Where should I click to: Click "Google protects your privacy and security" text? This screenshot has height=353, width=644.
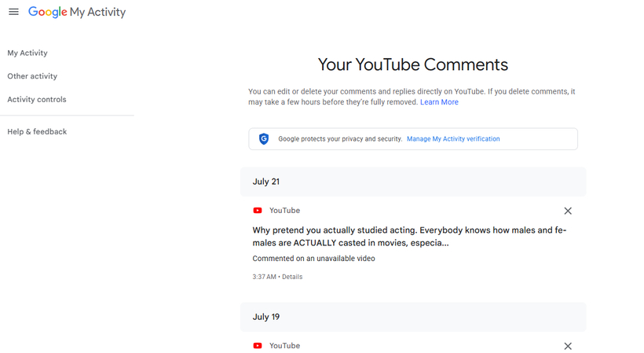(339, 139)
